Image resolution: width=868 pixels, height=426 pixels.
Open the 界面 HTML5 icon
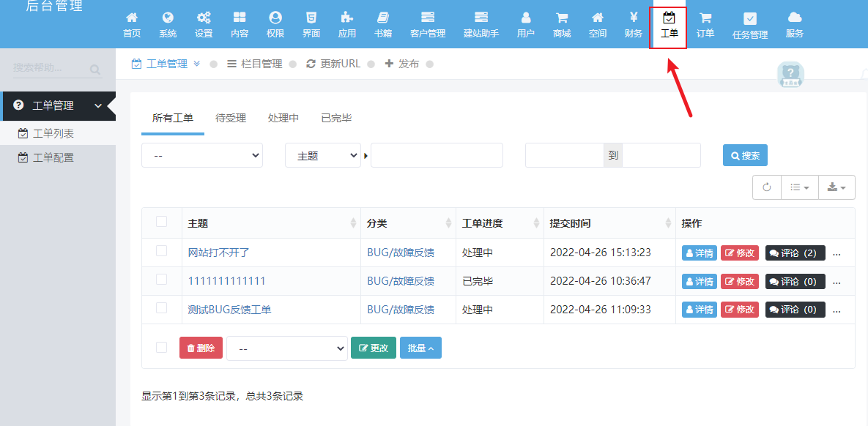[311, 18]
